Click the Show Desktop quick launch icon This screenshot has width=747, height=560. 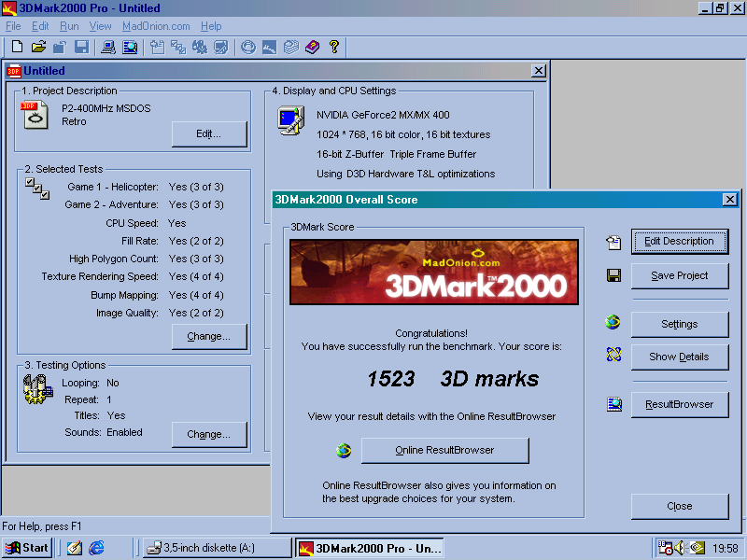pyautogui.click(x=75, y=548)
